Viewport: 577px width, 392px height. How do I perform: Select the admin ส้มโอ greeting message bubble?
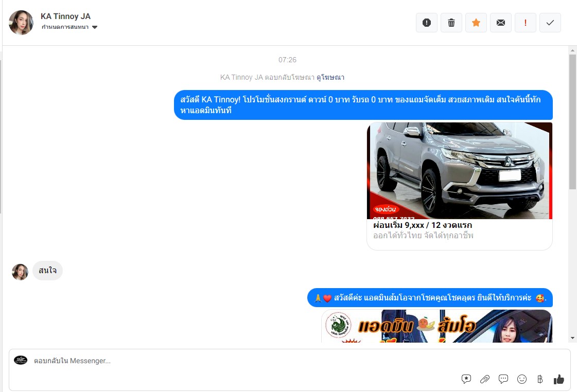430,298
